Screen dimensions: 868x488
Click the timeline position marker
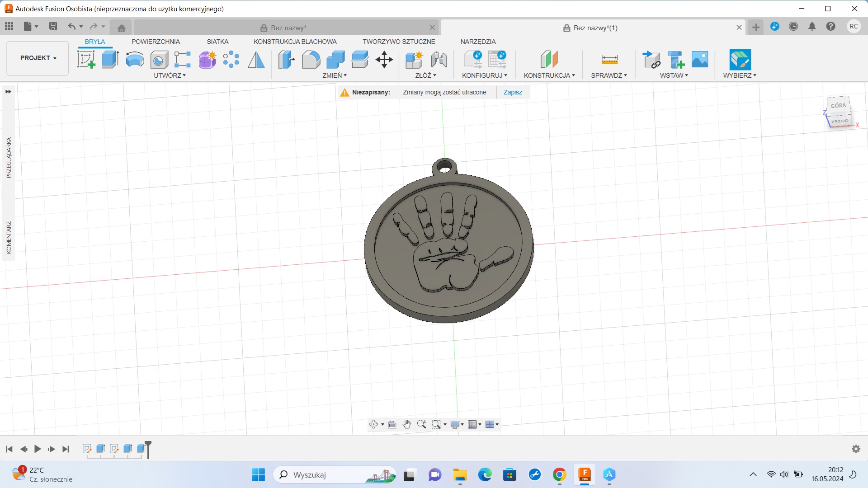(148, 449)
